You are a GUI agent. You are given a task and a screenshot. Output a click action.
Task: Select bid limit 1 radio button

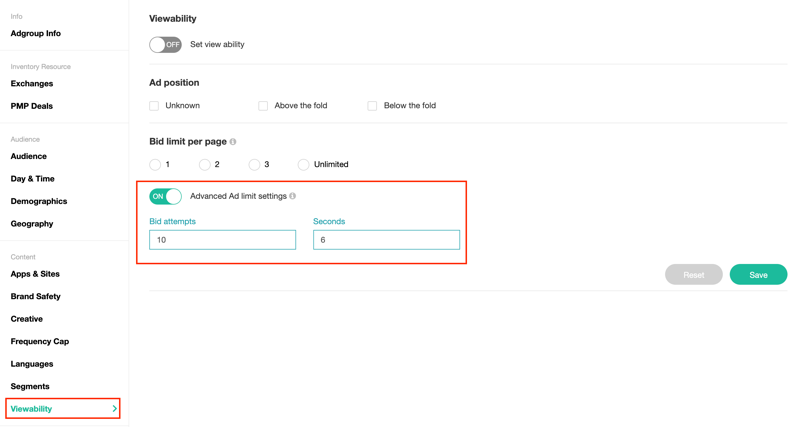(155, 165)
